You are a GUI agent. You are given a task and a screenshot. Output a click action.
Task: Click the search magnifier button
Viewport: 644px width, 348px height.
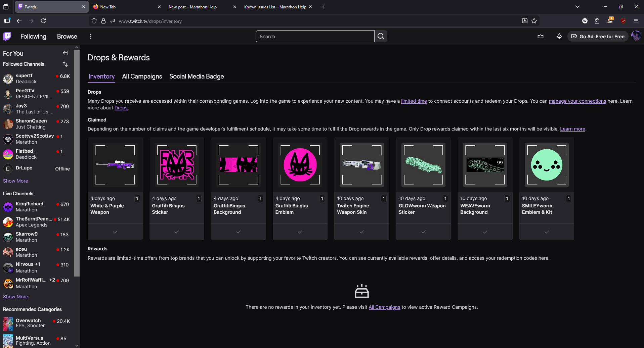(x=381, y=36)
